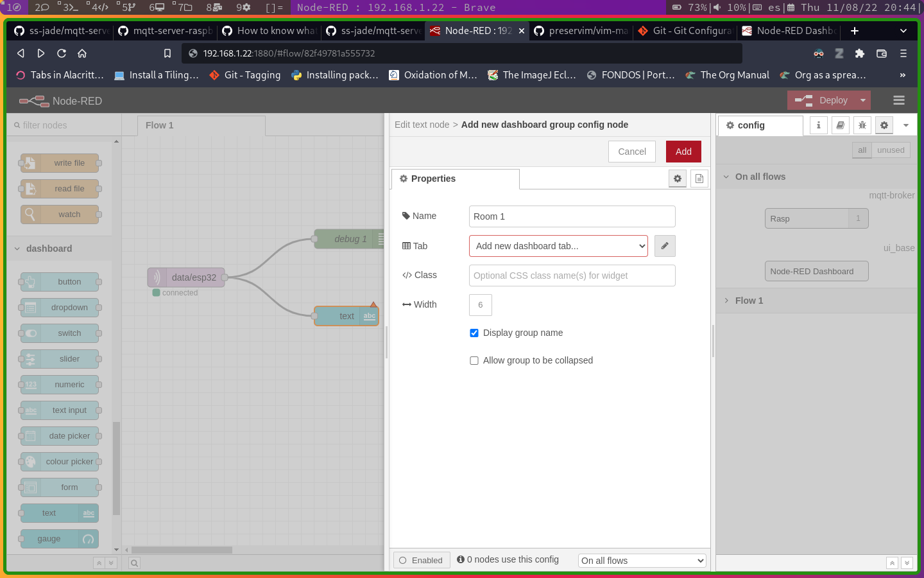
Task: Open the sidebar help book icon
Action: point(841,125)
